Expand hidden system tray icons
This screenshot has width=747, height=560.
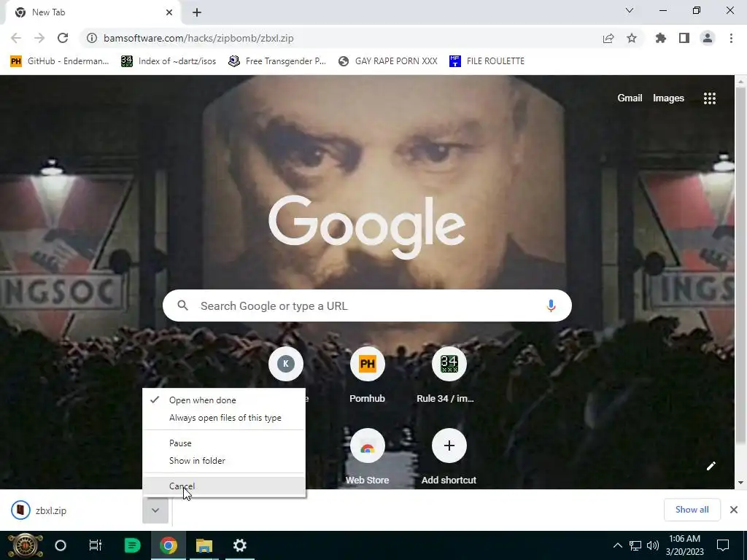point(617,545)
